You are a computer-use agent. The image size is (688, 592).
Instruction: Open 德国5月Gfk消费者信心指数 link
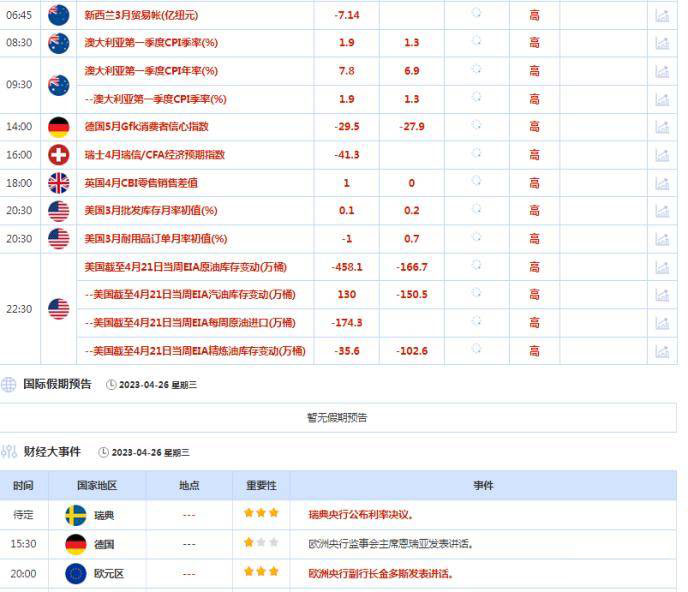coord(147,127)
